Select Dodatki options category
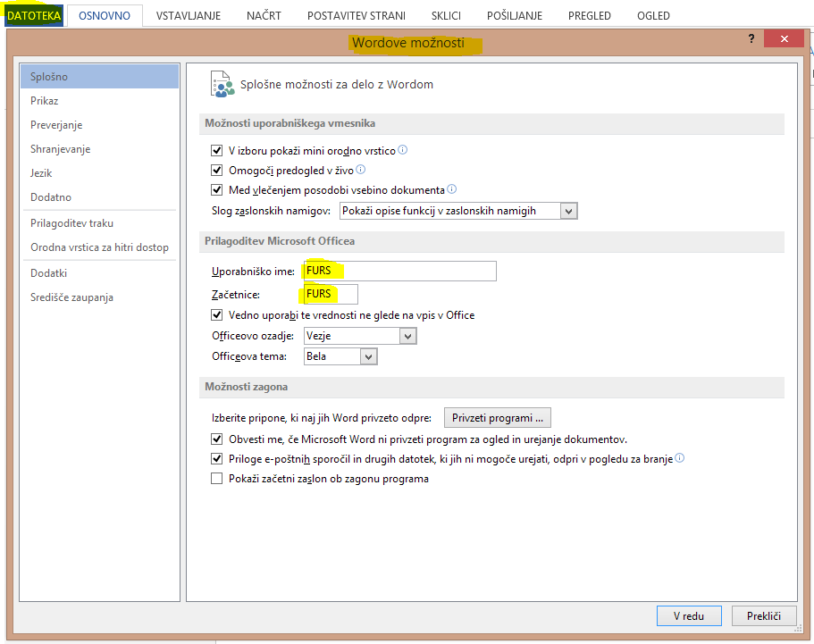814x644 pixels. pyautogui.click(x=100, y=273)
